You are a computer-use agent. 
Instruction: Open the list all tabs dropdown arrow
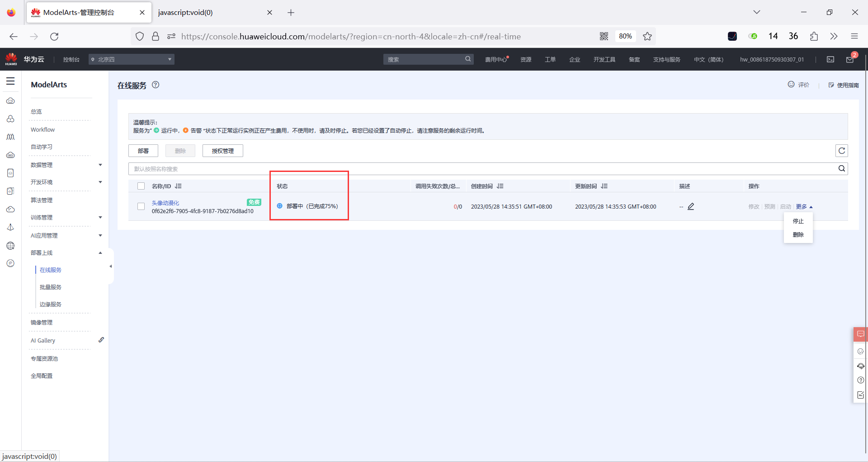(x=756, y=12)
